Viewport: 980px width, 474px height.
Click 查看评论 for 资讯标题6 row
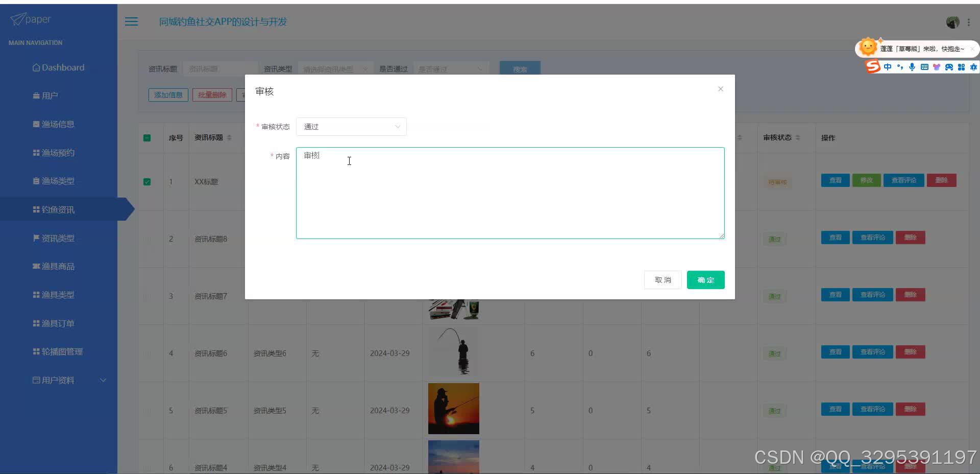(872, 352)
